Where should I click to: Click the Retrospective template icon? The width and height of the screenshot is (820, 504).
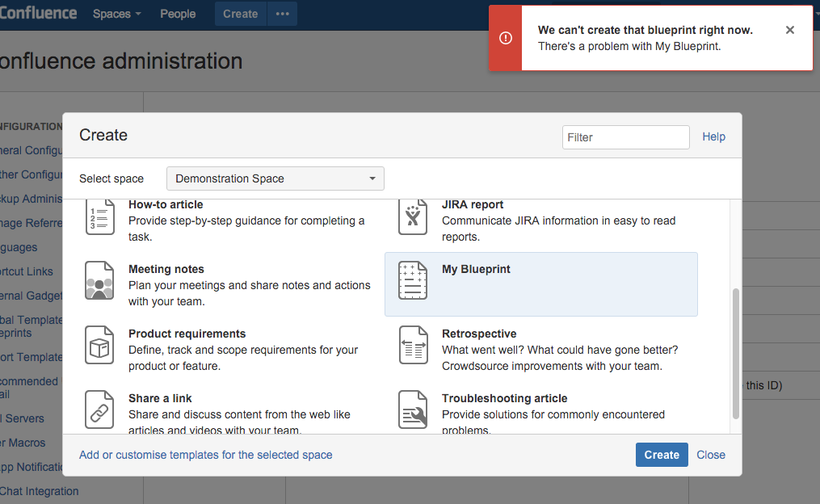(413, 345)
